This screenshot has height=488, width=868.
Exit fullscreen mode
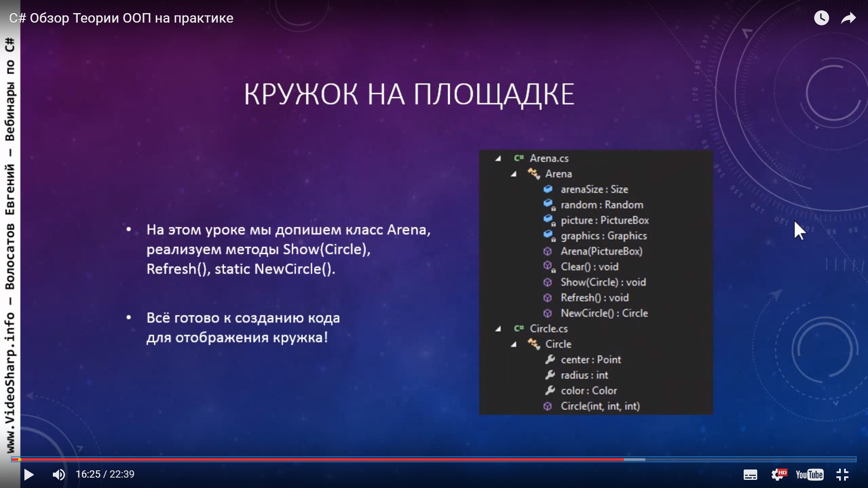pos(842,474)
